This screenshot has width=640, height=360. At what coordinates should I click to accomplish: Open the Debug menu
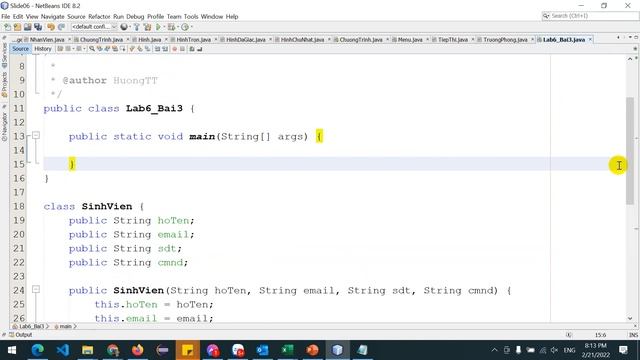coord(135,17)
